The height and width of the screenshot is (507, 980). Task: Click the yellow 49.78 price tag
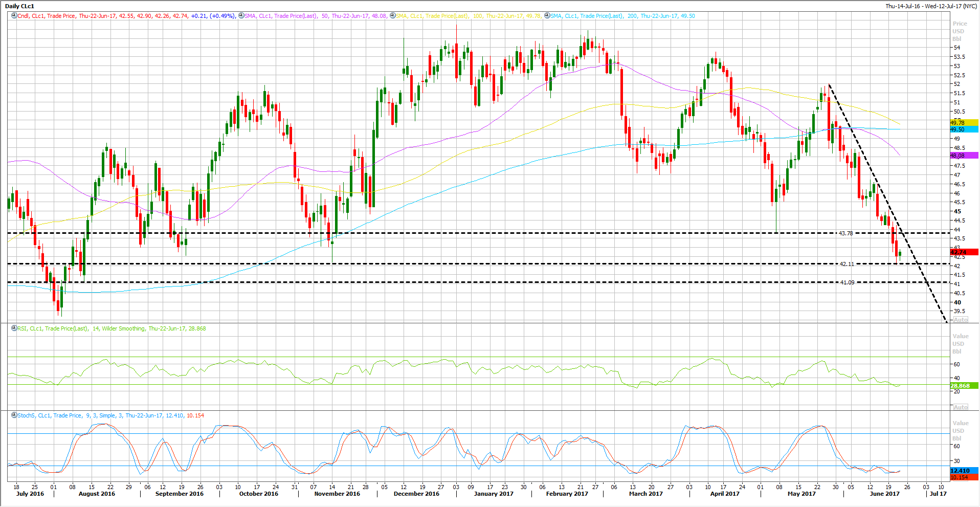click(x=964, y=123)
